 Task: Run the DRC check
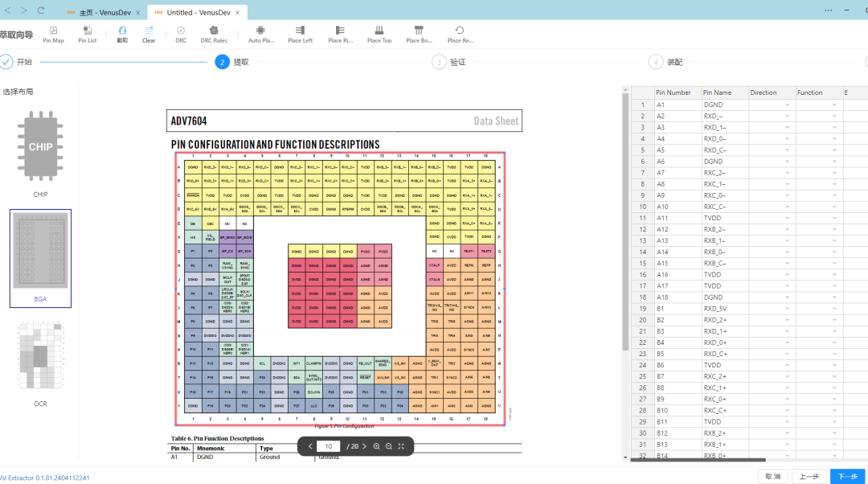click(181, 35)
